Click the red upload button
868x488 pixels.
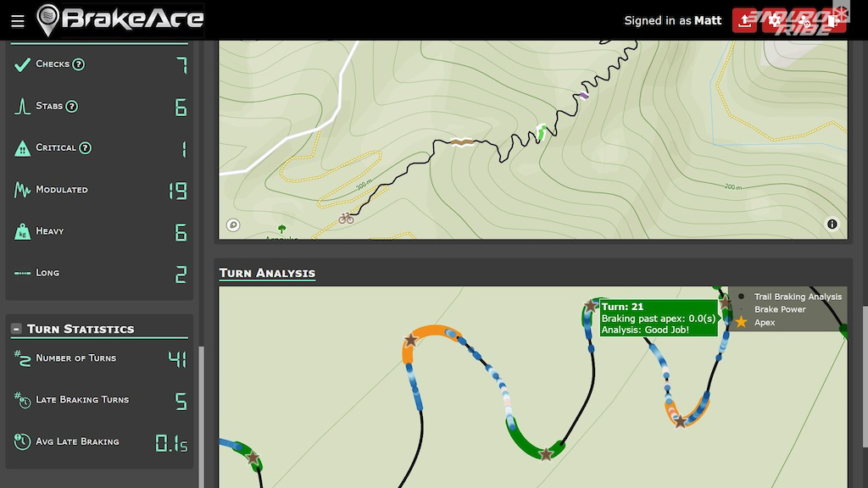pyautogui.click(x=745, y=20)
